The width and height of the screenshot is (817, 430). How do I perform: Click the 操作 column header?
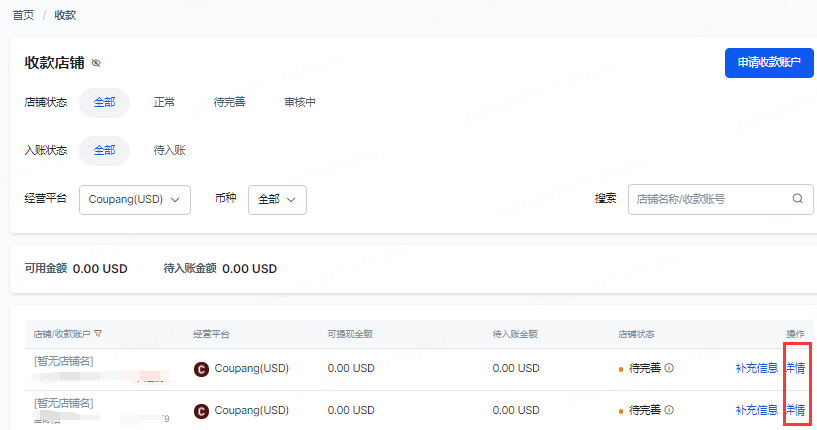click(x=795, y=334)
